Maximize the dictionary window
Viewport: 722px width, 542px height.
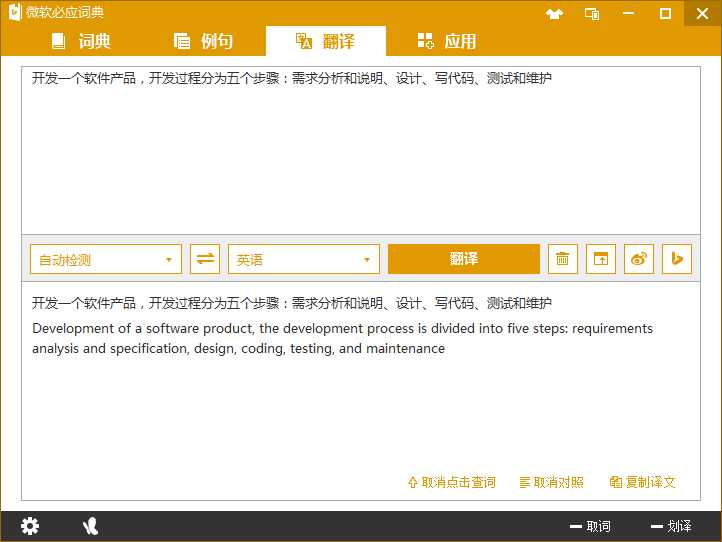point(665,13)
